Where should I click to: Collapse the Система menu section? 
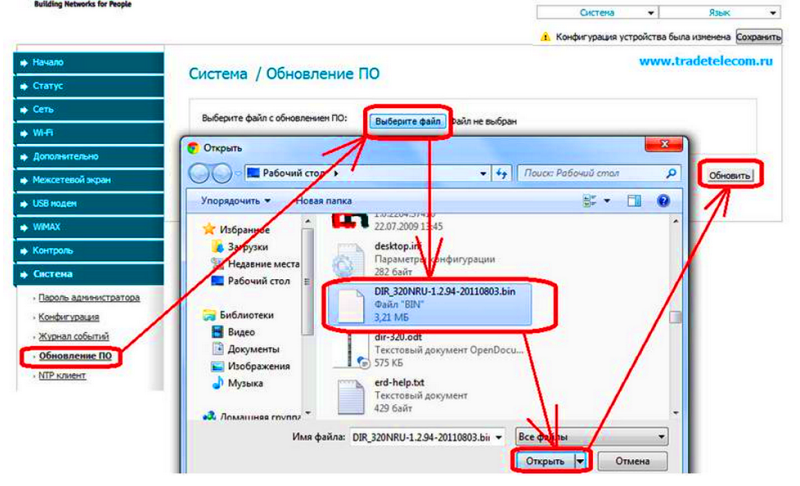(89, 274)
